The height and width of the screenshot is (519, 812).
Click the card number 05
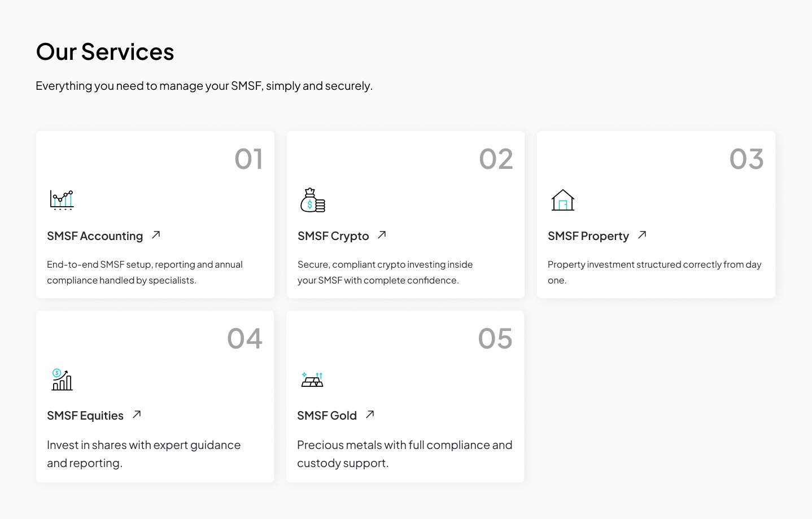495,339
